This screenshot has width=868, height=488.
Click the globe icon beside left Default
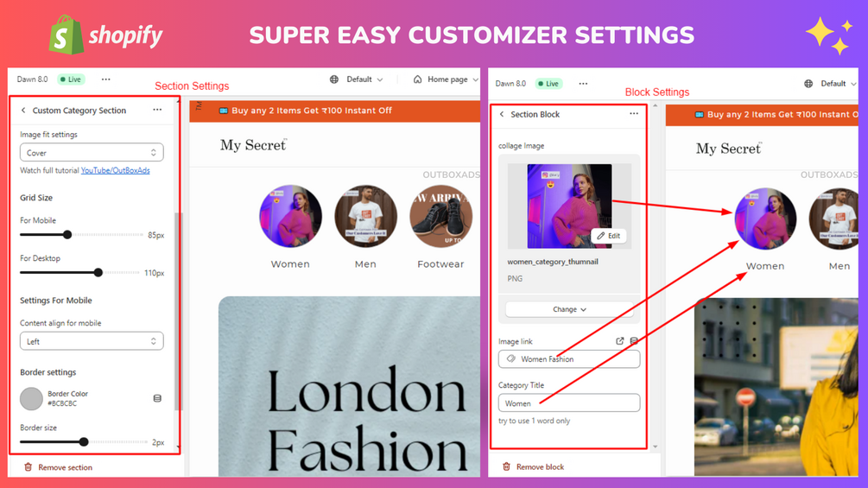point(333,79)
